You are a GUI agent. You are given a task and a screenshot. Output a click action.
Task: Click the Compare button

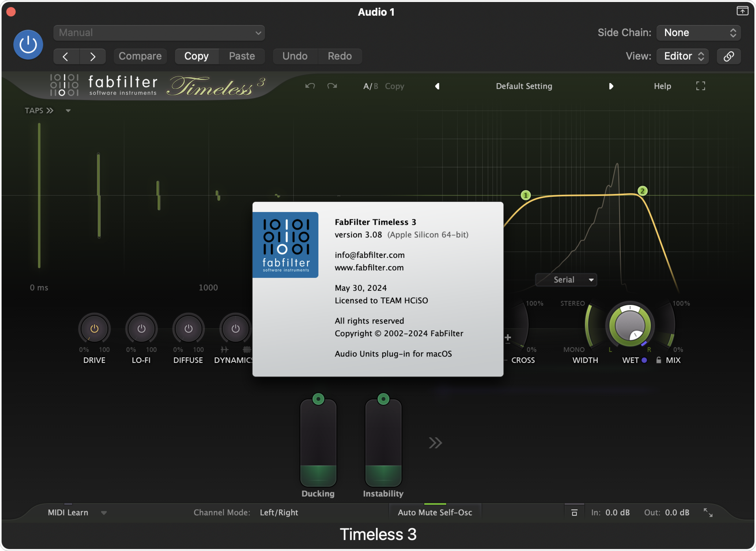click(140, 56)
